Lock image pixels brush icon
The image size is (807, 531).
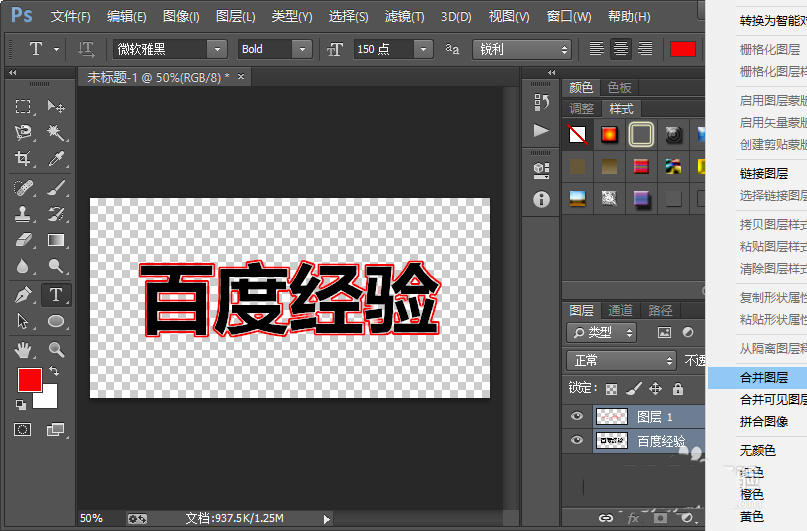pos(634,389)
